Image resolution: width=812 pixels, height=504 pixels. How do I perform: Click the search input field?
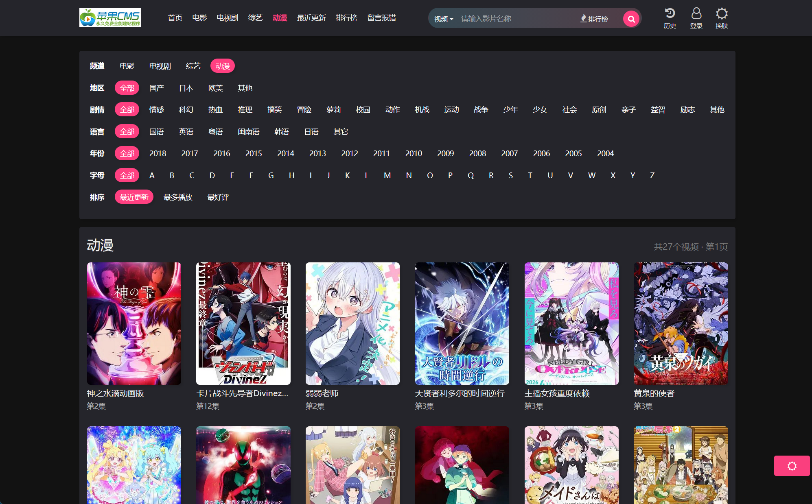click(517, 19)
